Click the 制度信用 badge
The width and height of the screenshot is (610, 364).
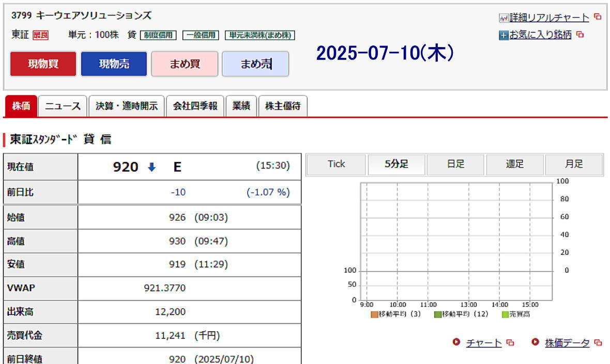pyautogui.click(x=158, y=35)
